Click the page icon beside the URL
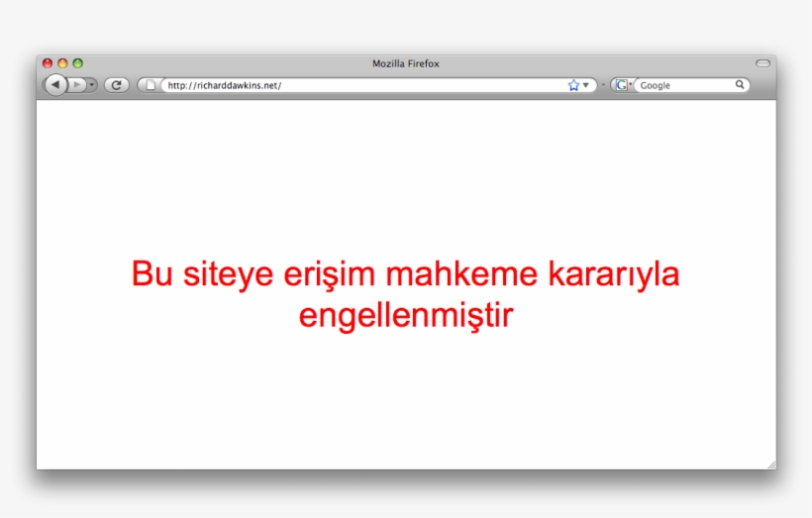 (151, 85)
